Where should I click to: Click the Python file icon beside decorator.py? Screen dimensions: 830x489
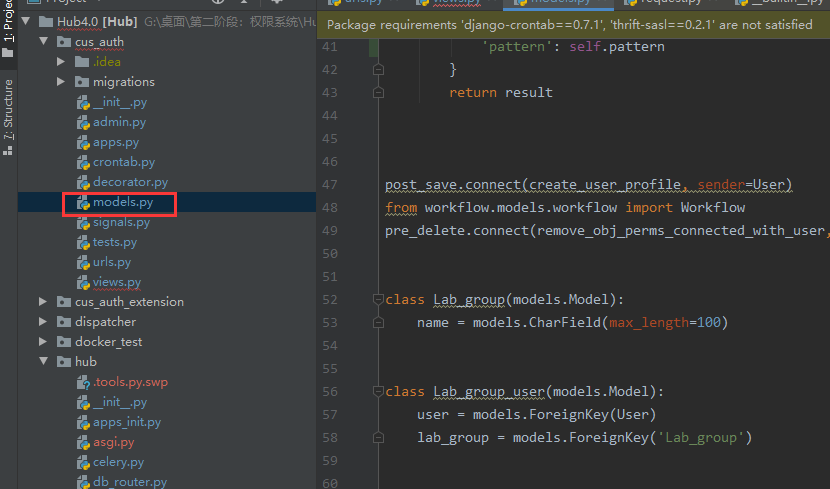pyautogui.click(x=83, y=183)
